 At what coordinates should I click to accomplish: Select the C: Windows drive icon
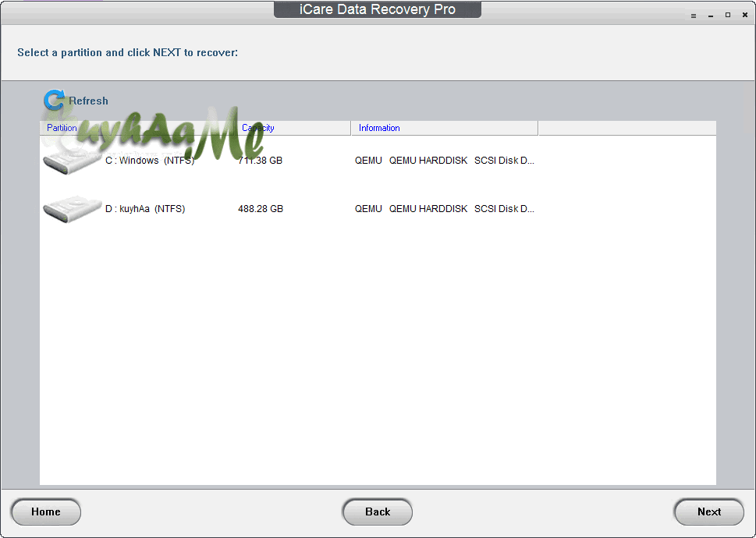tap(73, 161)
